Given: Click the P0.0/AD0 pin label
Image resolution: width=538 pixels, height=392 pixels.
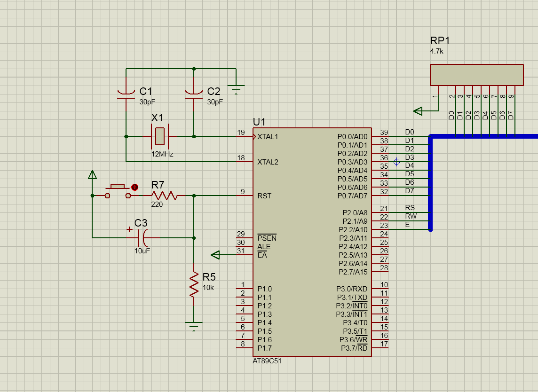Looking at the screenshot, I should pos(352,136).
